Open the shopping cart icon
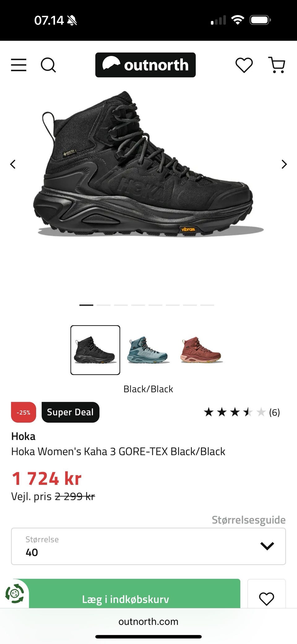Image resolution: width=297 pixels, height=644 pixels. (x=277, y=65)
